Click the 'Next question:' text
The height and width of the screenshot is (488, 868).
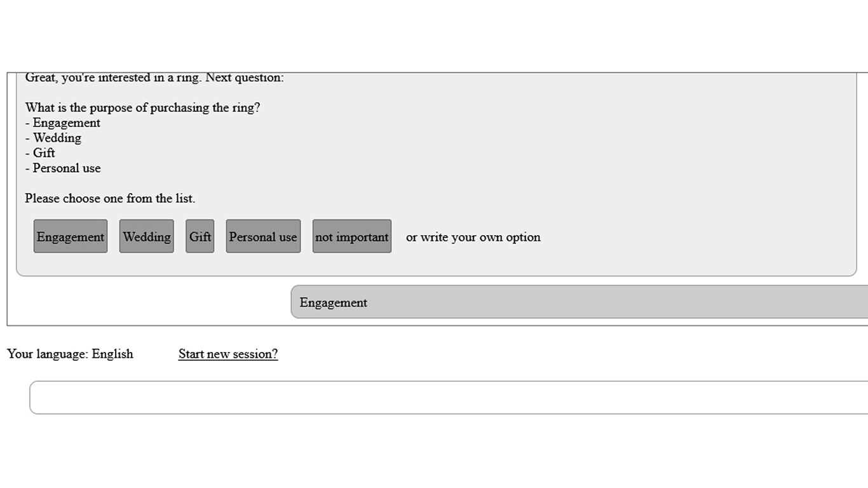245,78
